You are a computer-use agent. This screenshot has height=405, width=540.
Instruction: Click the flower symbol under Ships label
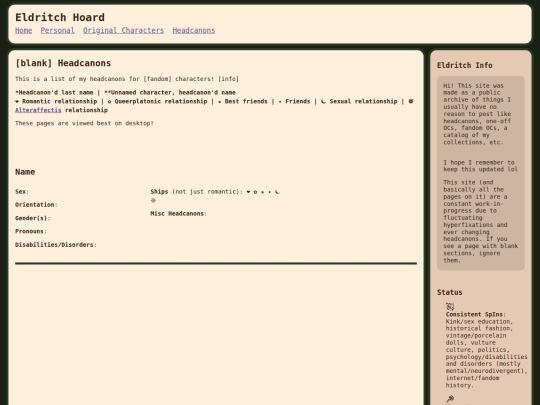tap(153, 200)
